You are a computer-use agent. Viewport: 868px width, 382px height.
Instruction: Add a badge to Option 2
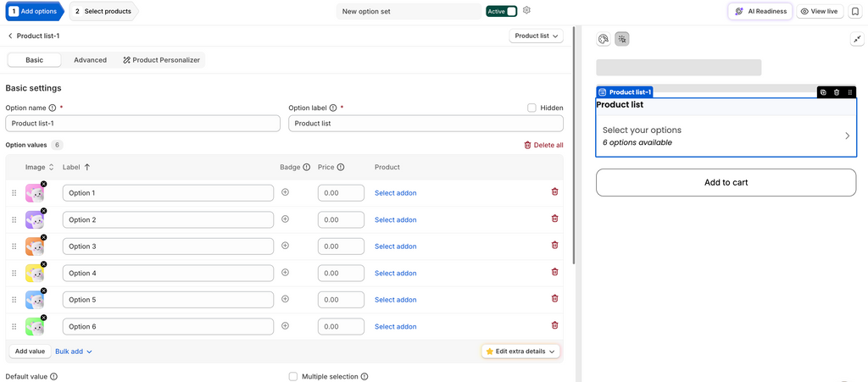[285, 219]
